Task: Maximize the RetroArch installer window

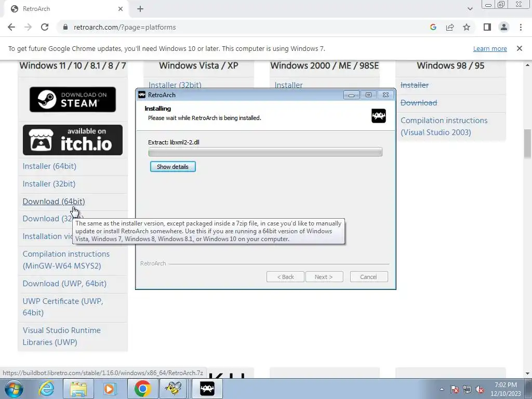Action: tap(368, 95)
